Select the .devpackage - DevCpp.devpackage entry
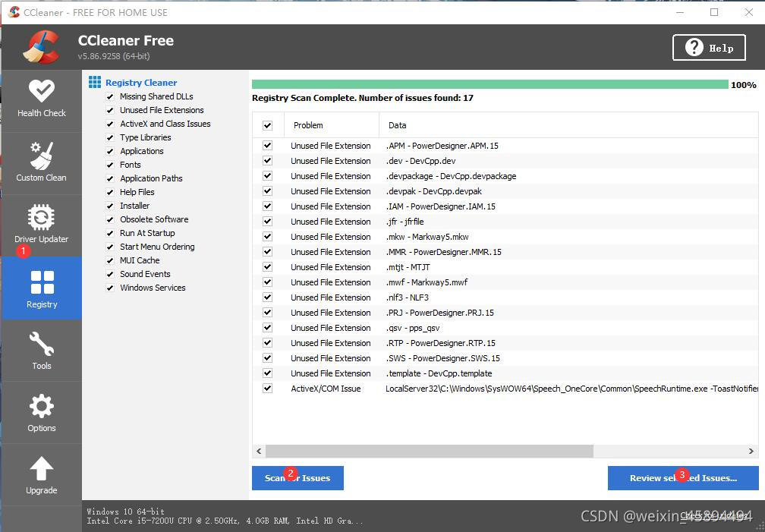Screen dimensions: 765x532 (x=452, y=176)
